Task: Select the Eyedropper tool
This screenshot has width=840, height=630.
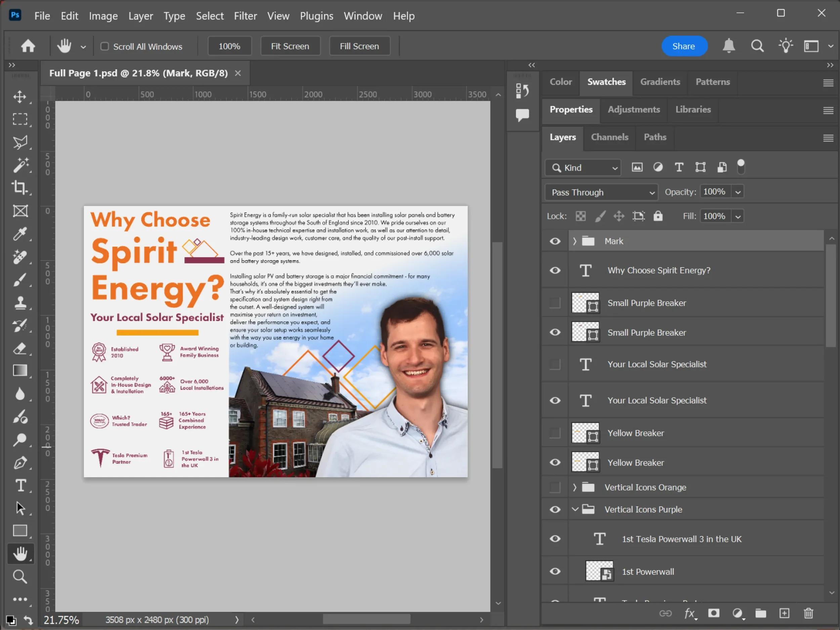Action: [x=20, y=234]
